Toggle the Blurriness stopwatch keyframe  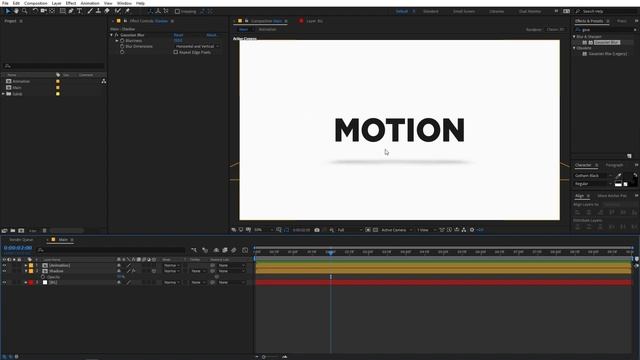click(122, 41)
